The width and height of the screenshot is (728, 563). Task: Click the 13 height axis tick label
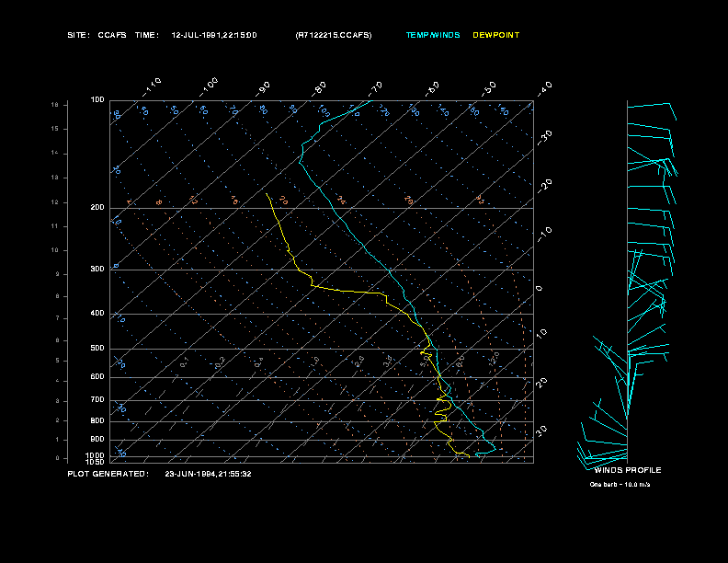[x=55, y=178]
